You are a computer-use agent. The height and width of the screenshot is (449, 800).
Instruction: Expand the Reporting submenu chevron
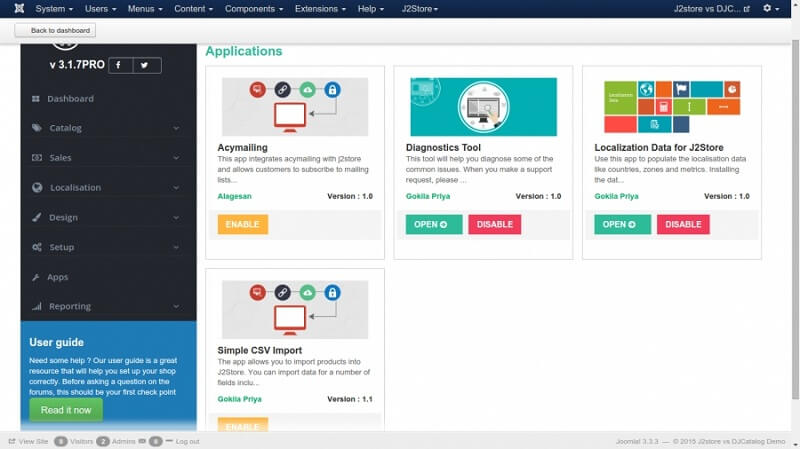(x=176, y=307)
